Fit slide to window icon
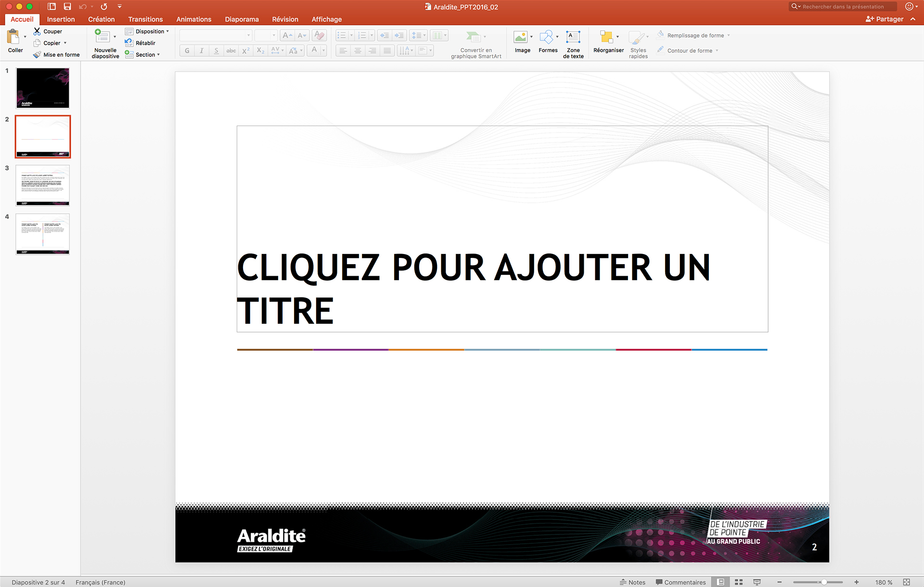The height and width of the screenshot is (587, 924). tap(906, 582)
